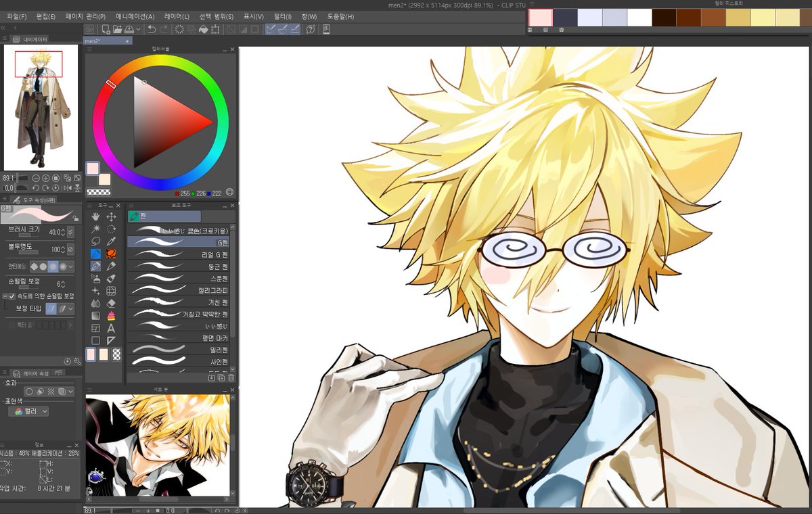The height and width of the screenshot is (514, 812).
Task: Select strongest anti-aliasing option
Action: 63,266
